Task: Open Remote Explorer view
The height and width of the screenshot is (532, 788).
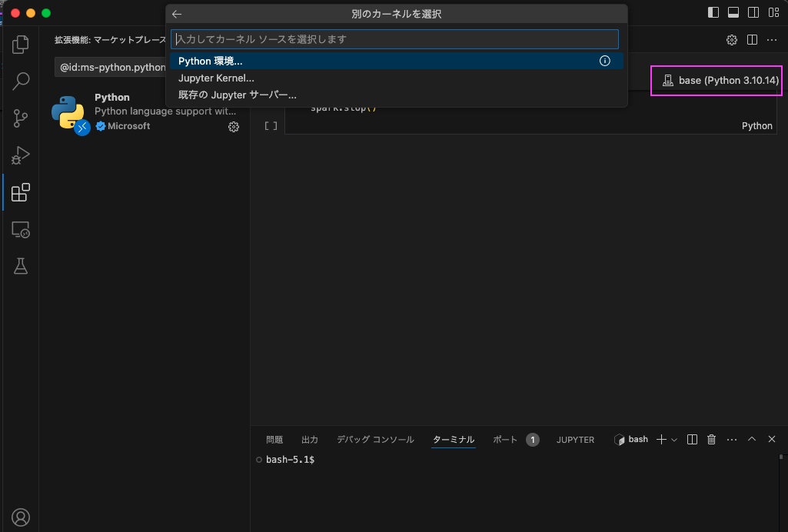Action: pyautogui.click(x=21, y=230)
